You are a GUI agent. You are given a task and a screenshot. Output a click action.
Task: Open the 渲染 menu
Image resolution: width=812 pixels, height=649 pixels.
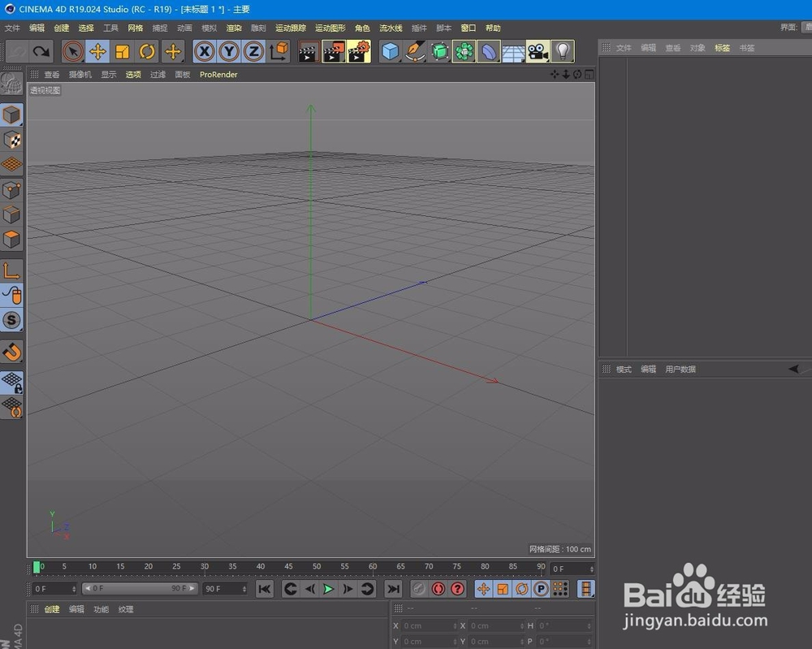(x=234, y=28)
